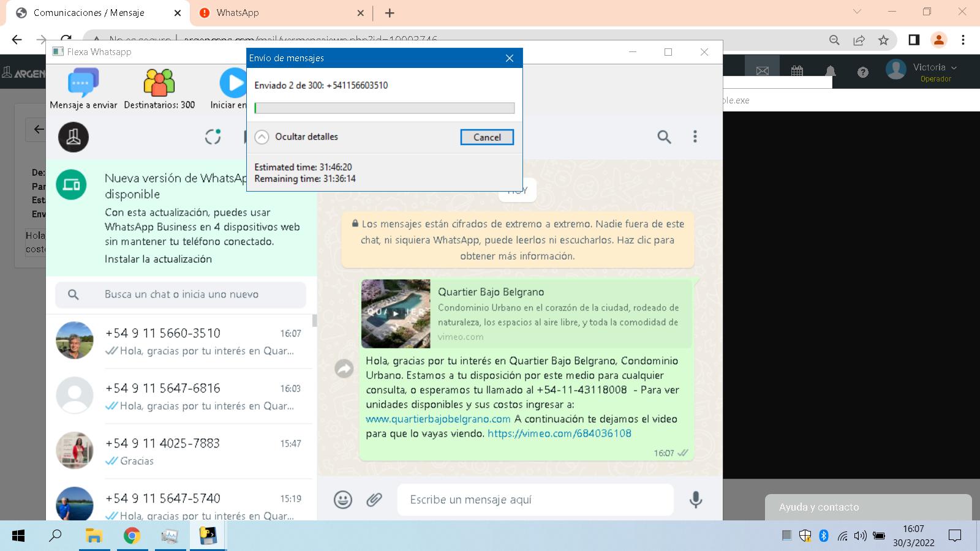Open Chrome from the taskbar
The image size is (980, 551).
tap(132, 536)
